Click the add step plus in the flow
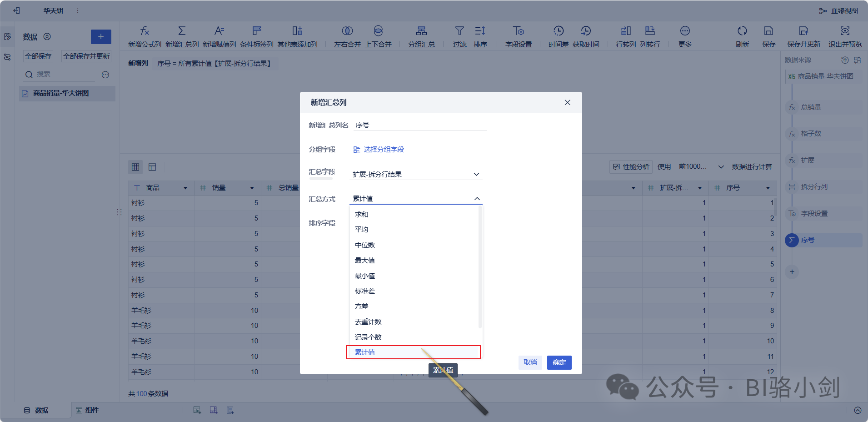Viewport: 868px width, 422px height. pyautogui.click(x=792, y=271)
